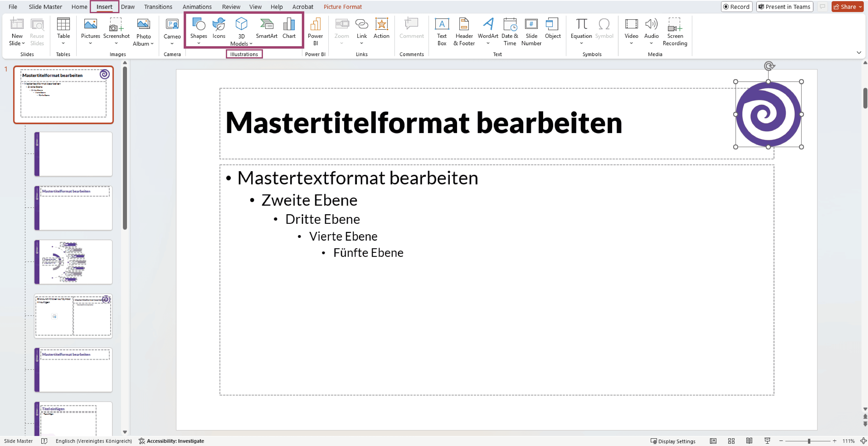Click the Screenshot tool
Screen dimensions: 868x446
pos(116,31)
